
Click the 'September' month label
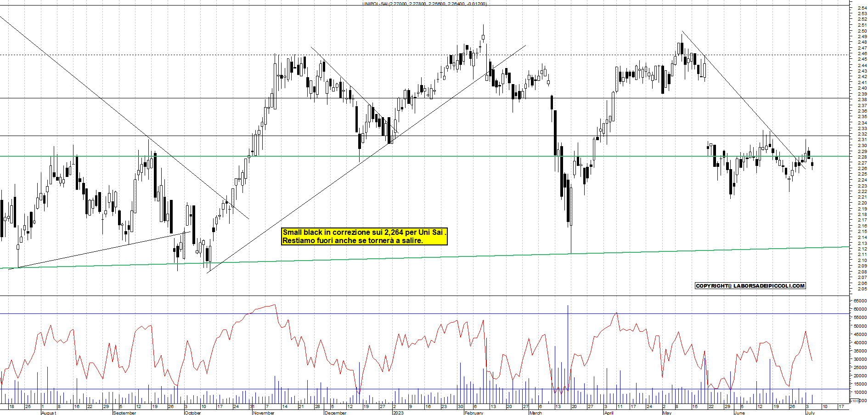coord(124,413)
